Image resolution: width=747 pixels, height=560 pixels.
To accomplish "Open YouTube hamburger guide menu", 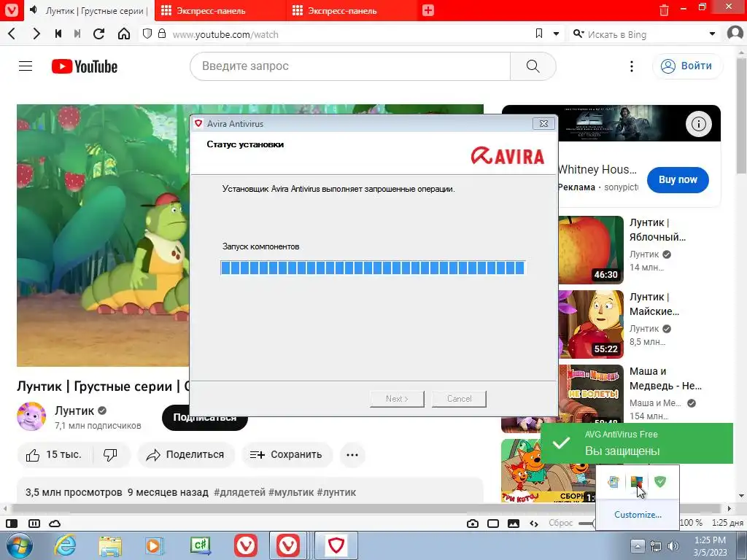I will coord(26,66).
